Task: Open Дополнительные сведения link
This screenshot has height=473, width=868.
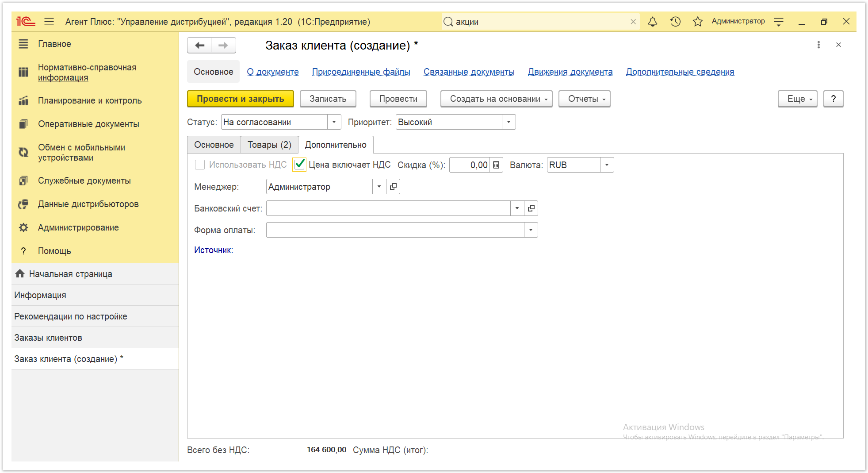Action: [680, 72]
